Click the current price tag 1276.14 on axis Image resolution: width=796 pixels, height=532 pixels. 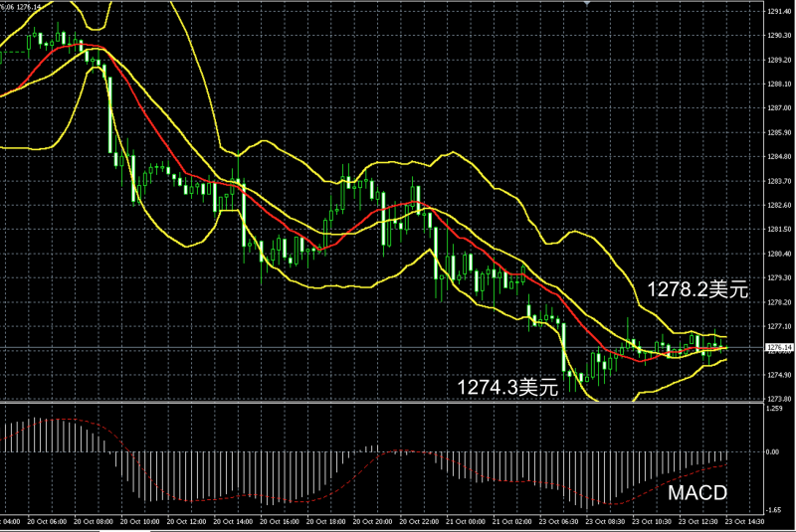coord(779,348)
